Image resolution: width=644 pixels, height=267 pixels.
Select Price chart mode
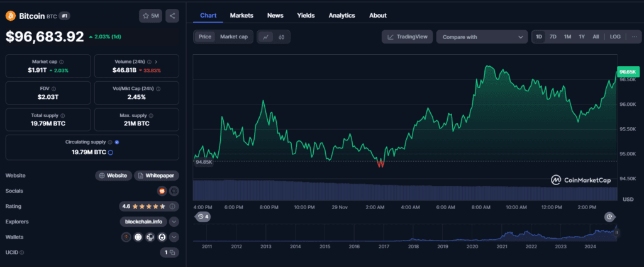coord(205,37)
